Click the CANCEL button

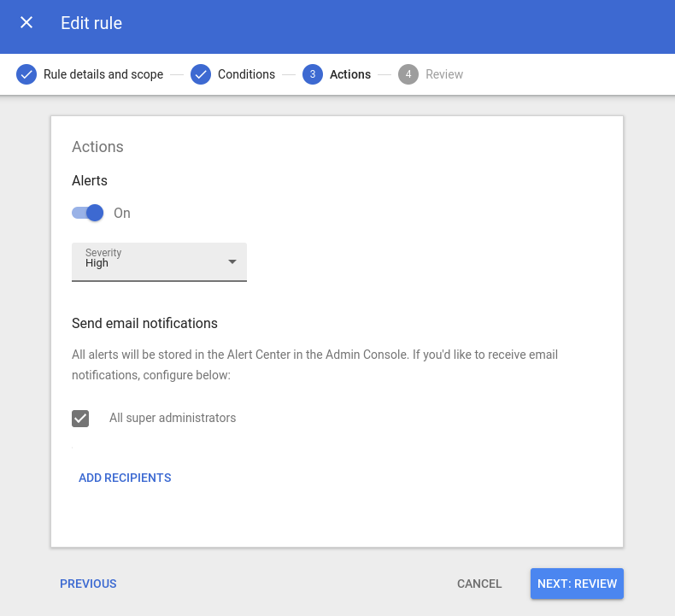[479, 584]
